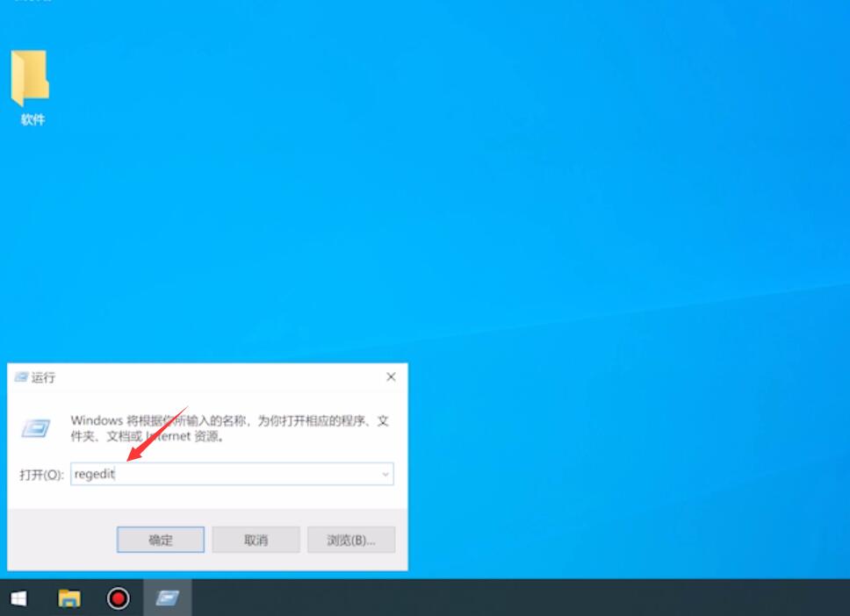This screenshot has width=850, height=616.
Task: Confirm with the 确定 button
Action: coord(161,540)
